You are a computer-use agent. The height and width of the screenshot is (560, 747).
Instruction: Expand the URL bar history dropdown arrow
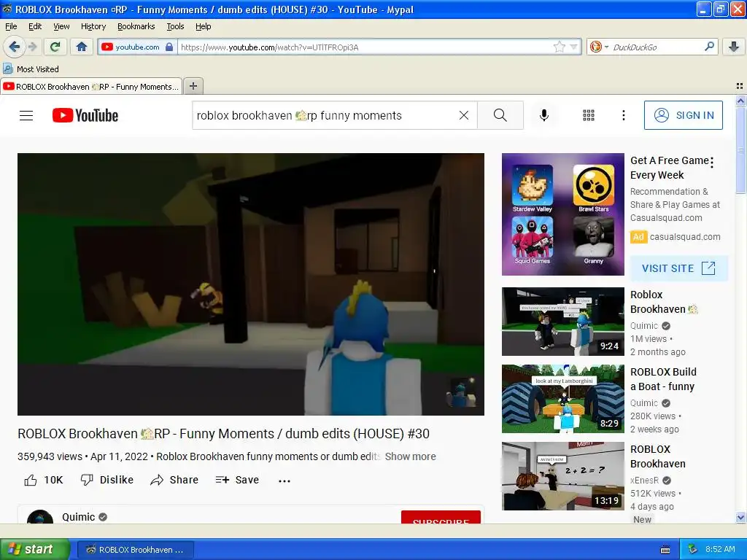coord(573,47)
